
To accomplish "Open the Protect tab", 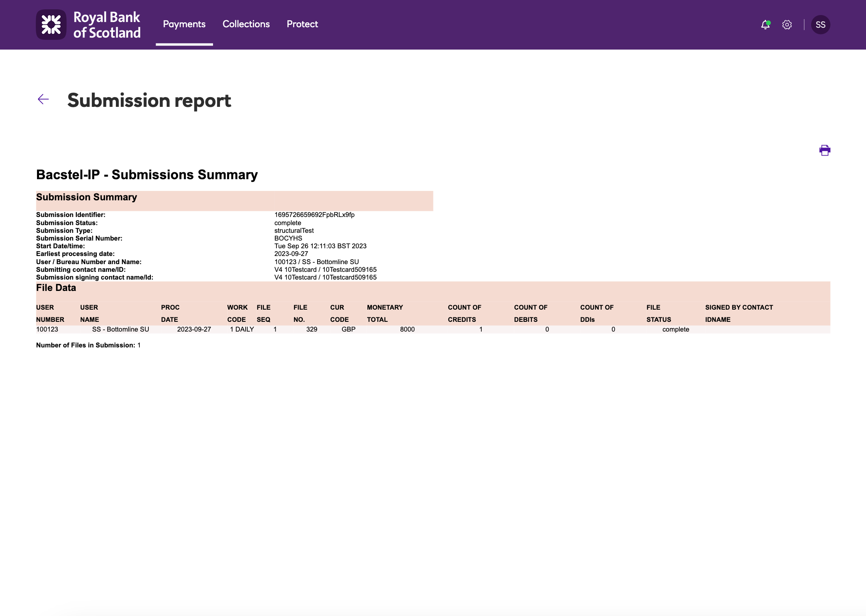I will pos(302,24).
